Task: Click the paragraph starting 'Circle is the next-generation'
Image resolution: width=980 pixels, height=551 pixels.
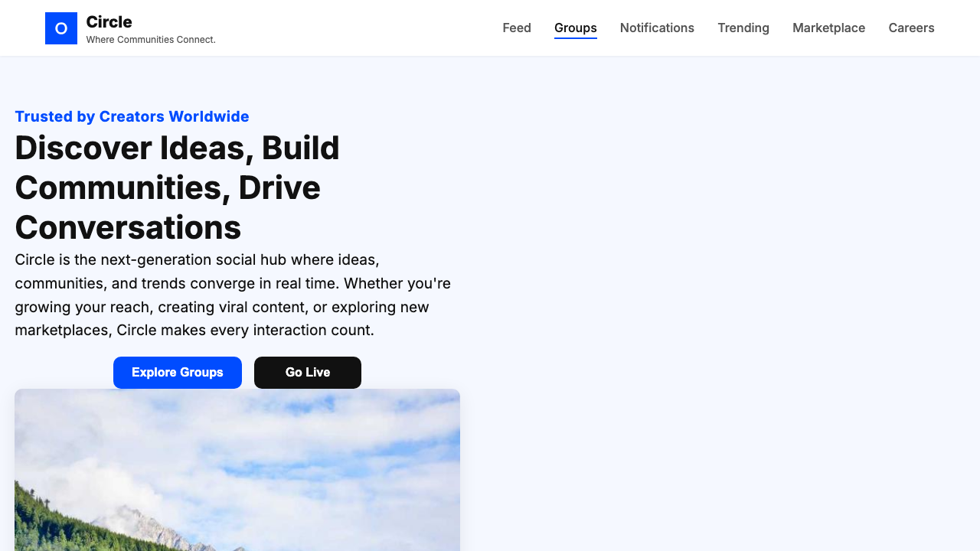Action: (x=233, y=295)
